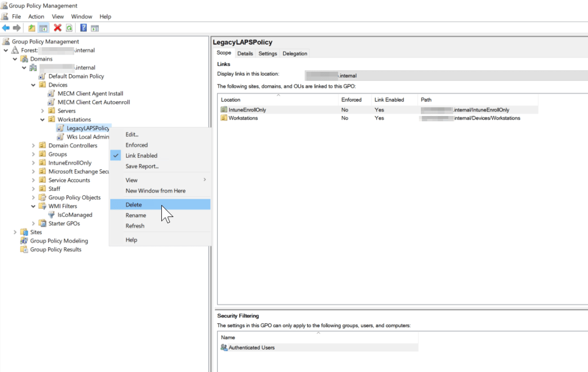Open Help using the blue question mark icon

tap(83, 26)
